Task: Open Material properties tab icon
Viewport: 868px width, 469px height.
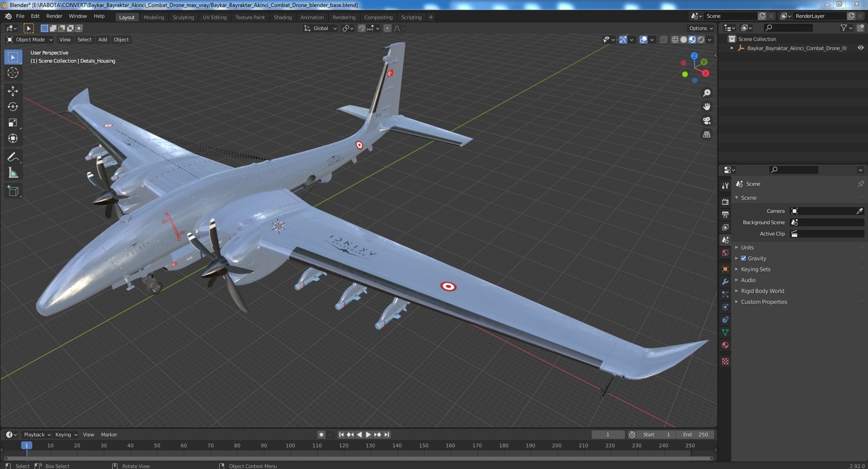Action: click(x=725, y=345)
